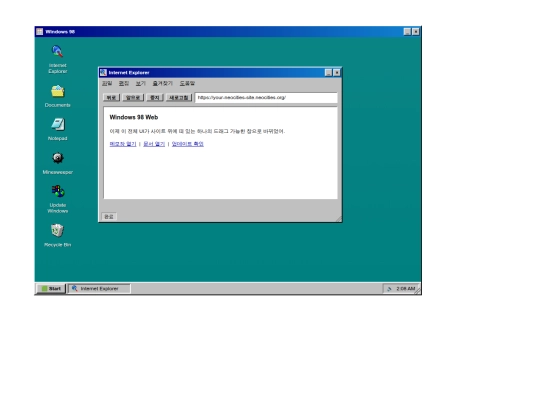This screenshot has height=405, width=540.
Task: Follow the 업데이트 확인 (Check updates) link
Action: click(188, 144)
